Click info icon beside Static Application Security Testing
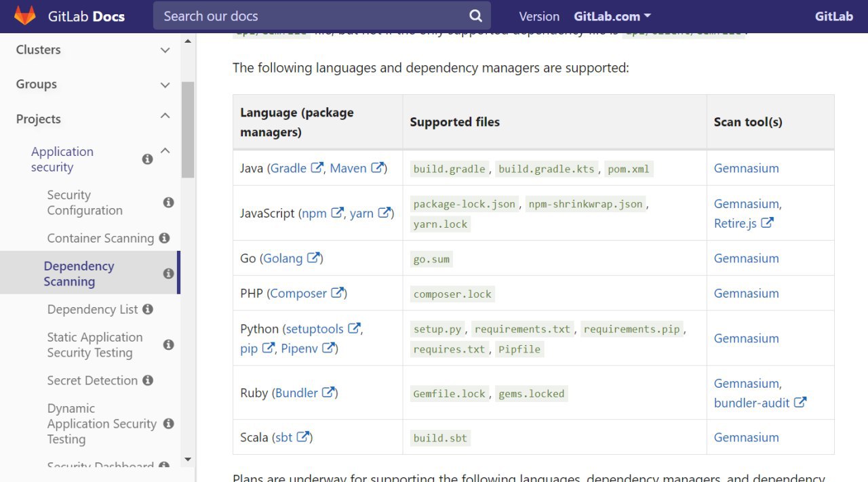 coord(169,344)
